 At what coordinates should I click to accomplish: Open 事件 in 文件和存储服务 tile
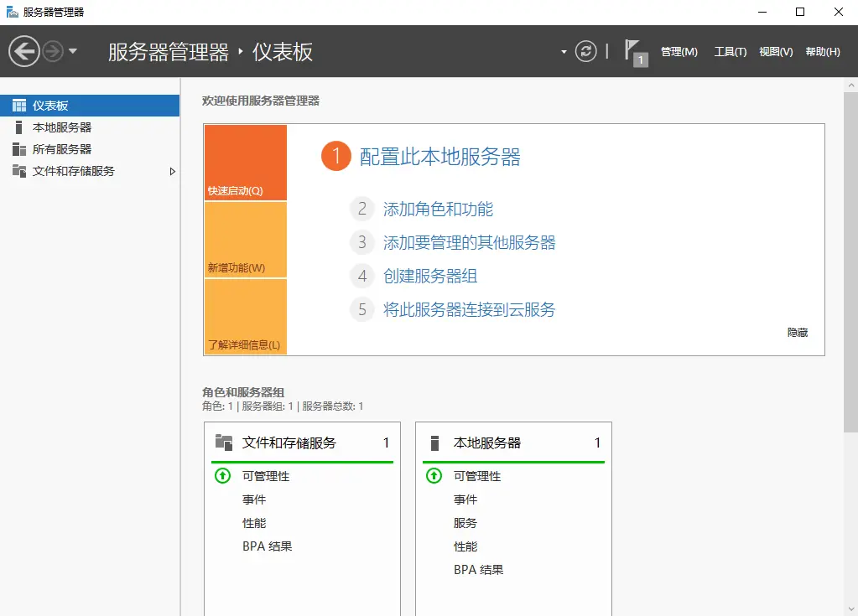pyautogui.click(x=254, y=500)
